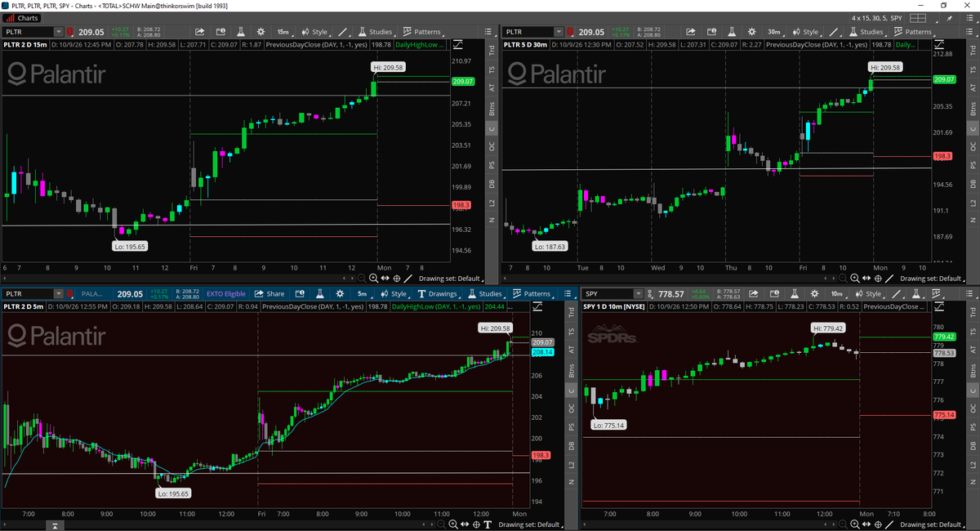Open Edit Studies flask icon in PLTR 5m chart

(319, 294)
